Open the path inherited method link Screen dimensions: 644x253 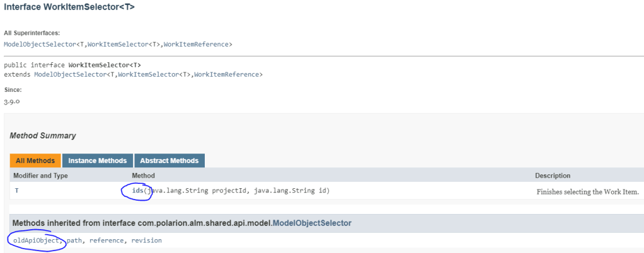75,240
